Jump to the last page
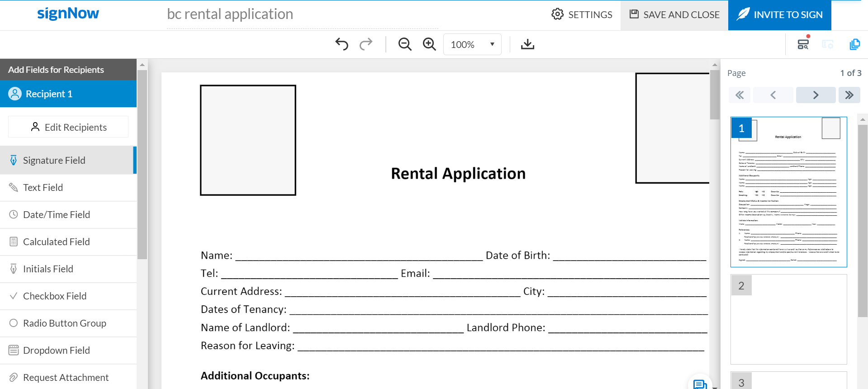This screenshot has width=868, height=389. pos(849,95)
